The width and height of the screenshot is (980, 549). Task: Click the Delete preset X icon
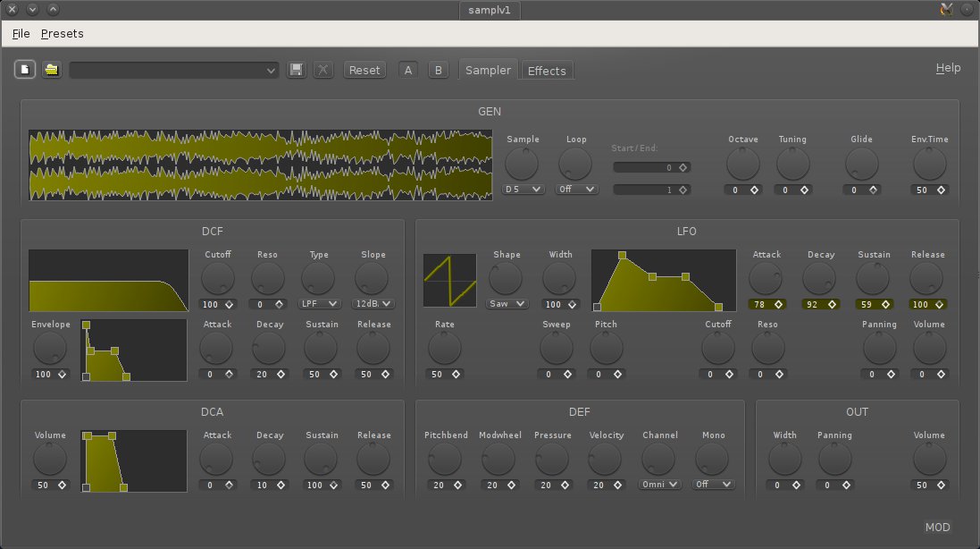323,70
